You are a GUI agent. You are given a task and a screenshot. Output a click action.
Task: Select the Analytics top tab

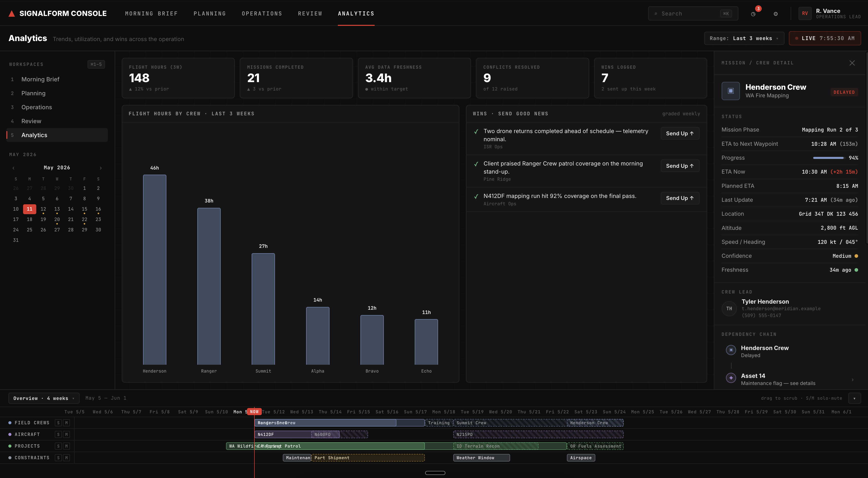pyautogui.click(x=356, y=13)
